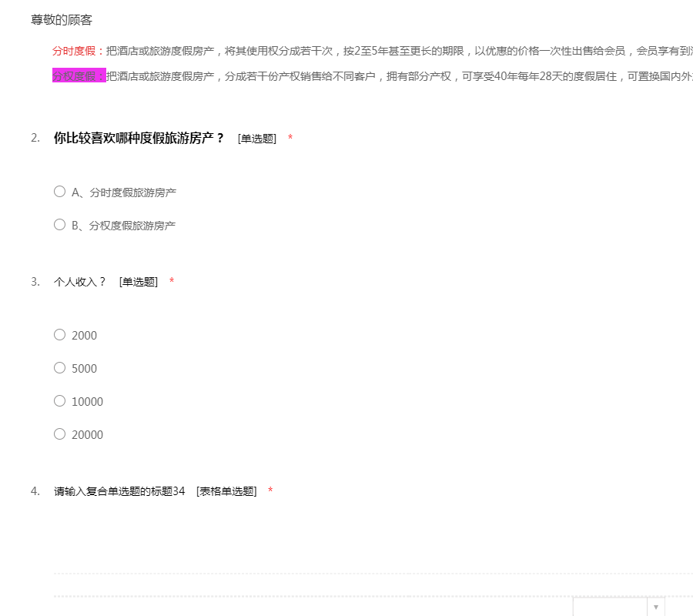Click the empty combo box field at bottom
The image size is (693, 616).
610,607
